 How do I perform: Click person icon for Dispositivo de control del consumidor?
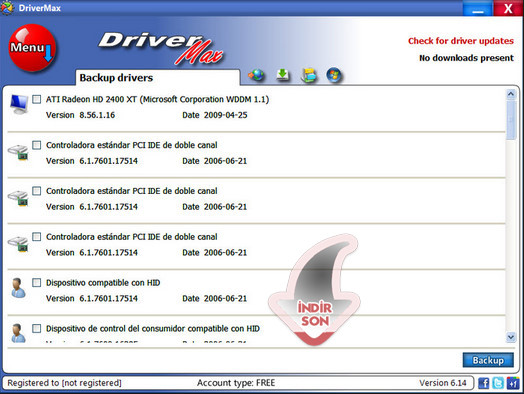(x=18, y=333)
